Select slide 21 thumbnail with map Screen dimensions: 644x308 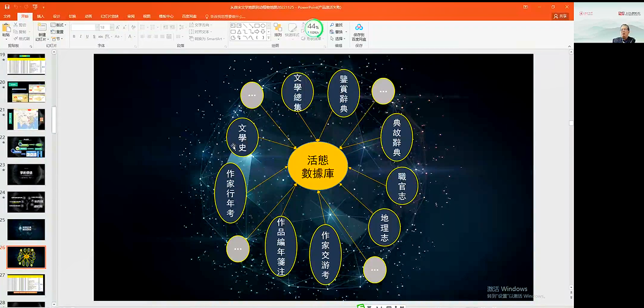pos(26,119)
